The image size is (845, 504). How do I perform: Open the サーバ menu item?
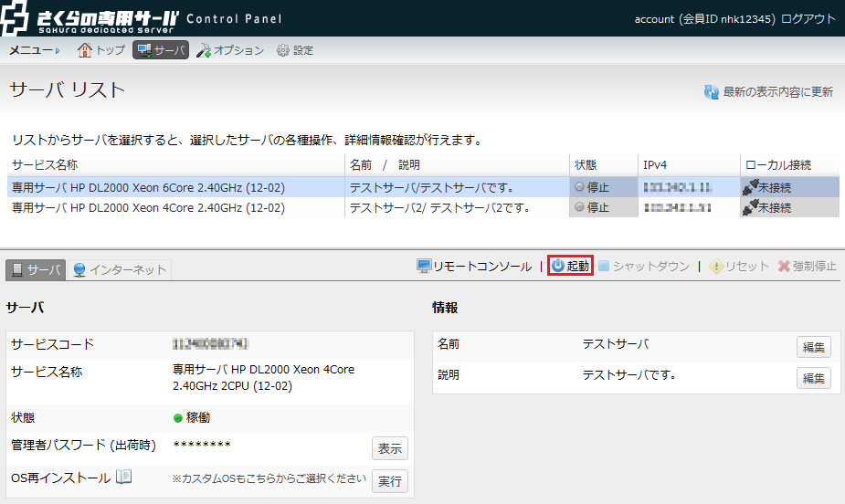161,50
